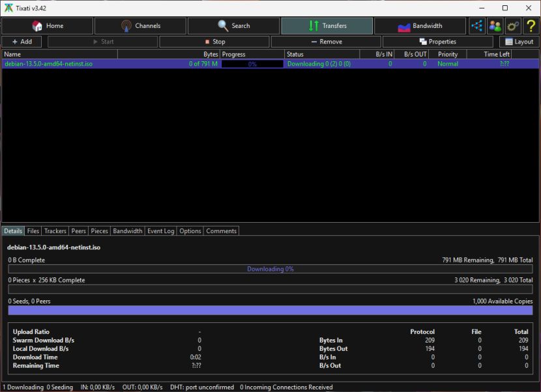Click 'OUT: 0,00 KB/s' in status bar

click(143, 387)
